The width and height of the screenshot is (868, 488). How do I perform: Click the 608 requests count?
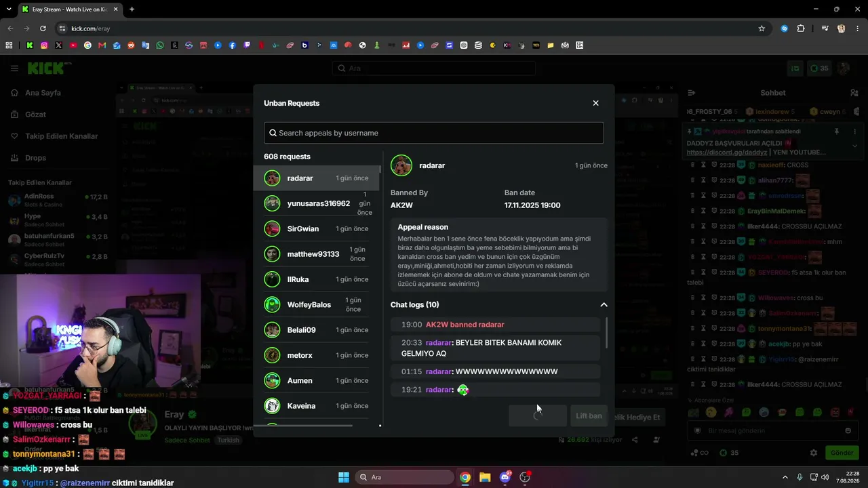(x=287, y=157)
